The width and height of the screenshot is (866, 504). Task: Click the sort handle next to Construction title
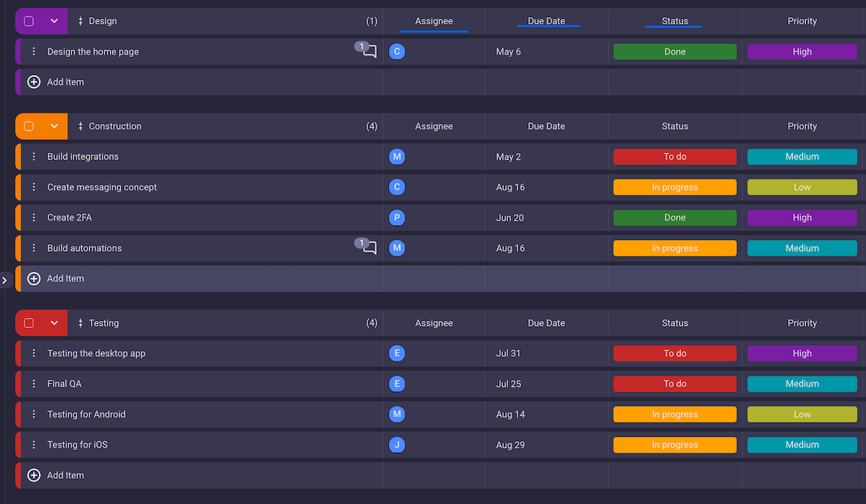[81, 126]
